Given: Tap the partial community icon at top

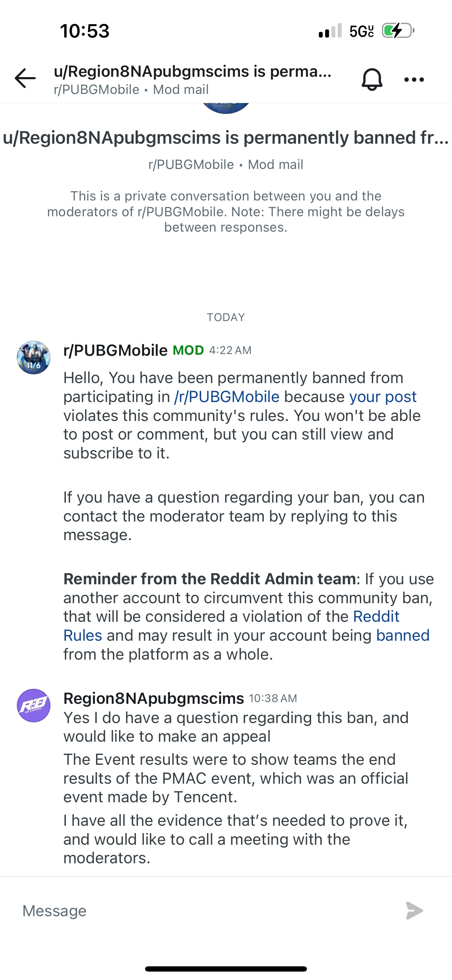Looking at the screenshot, I should (226, 107).
